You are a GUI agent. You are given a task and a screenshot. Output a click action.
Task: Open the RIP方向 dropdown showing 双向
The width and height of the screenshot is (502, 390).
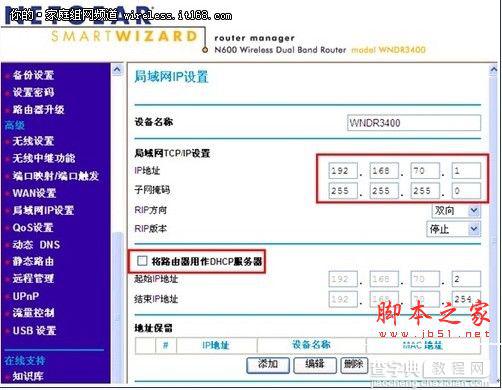(x=456, y=211)
